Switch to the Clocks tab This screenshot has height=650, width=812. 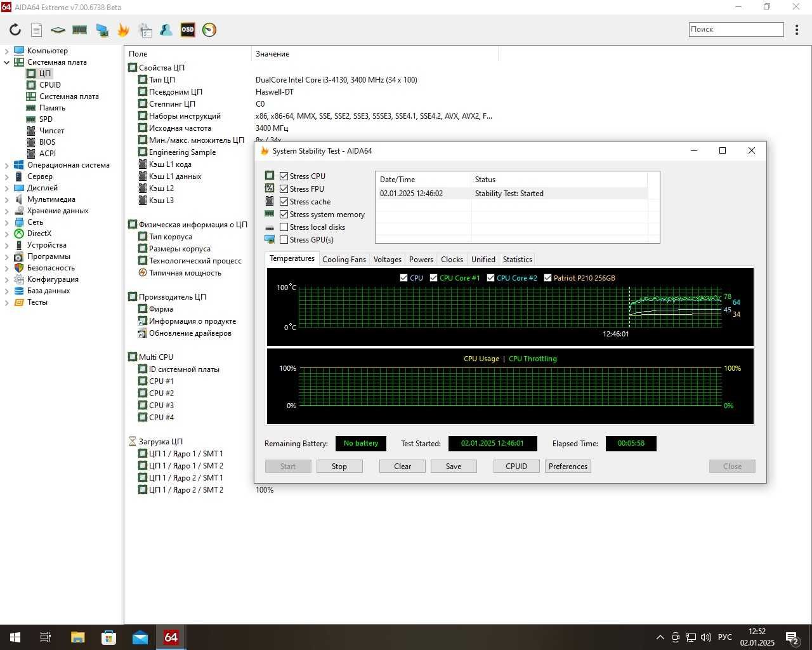[x=452, y=259]
